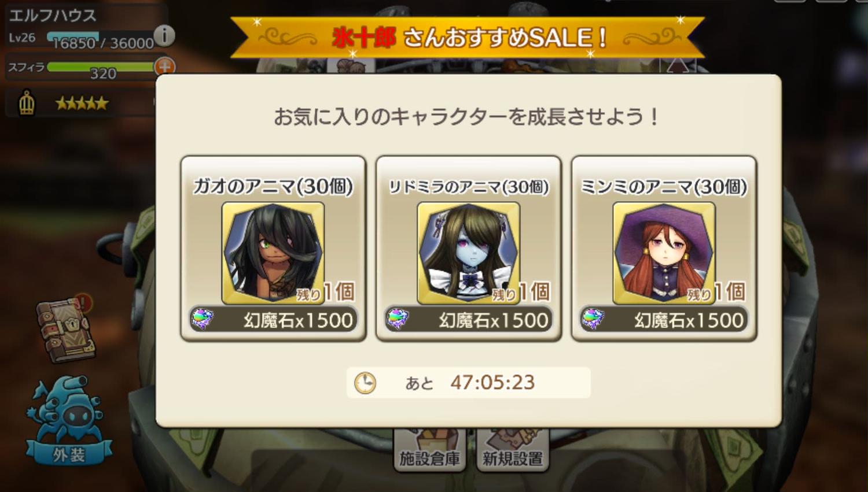The width and height of the screenshot is (868, 492).
Task: Tap the gem icon on the ミンミ price
Action: (594, 319)
